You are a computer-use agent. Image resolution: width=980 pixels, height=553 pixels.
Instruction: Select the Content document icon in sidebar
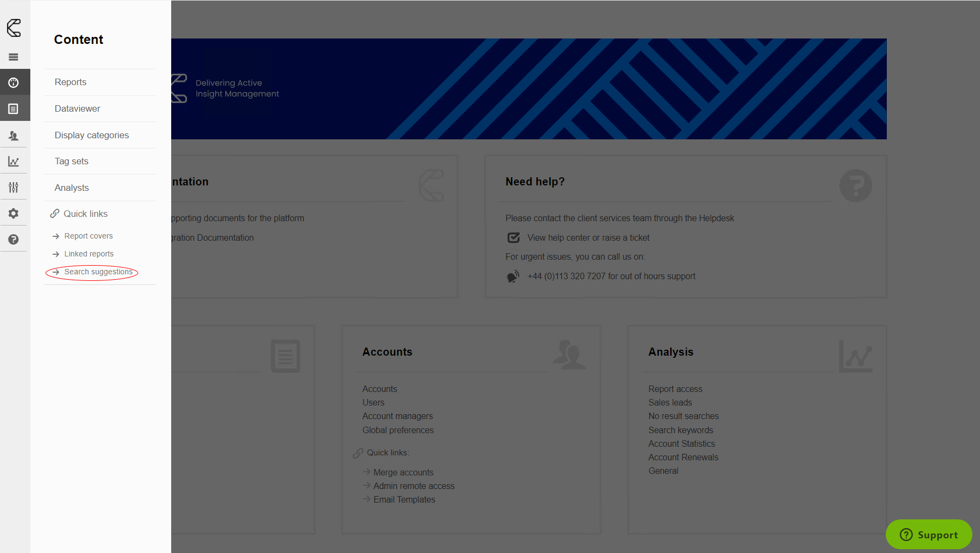tap(14, 109)
